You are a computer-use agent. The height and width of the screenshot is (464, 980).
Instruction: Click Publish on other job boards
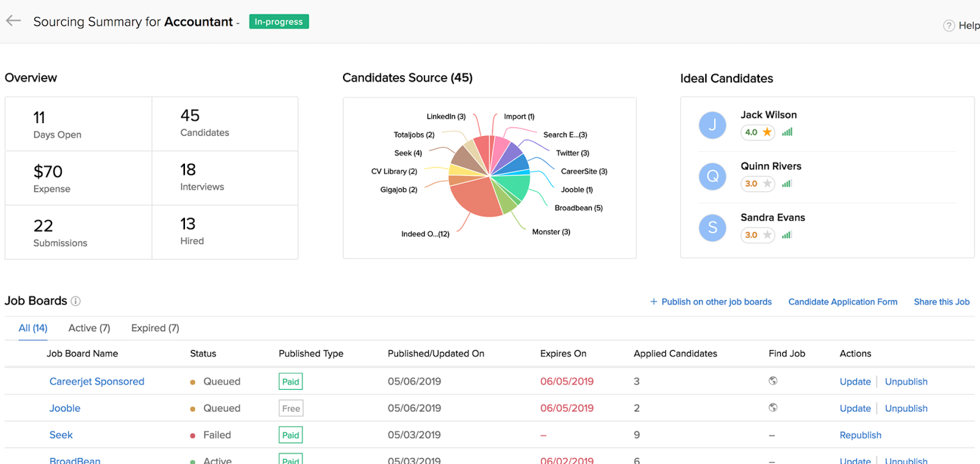pyautogui.click(x=711, y=302)
